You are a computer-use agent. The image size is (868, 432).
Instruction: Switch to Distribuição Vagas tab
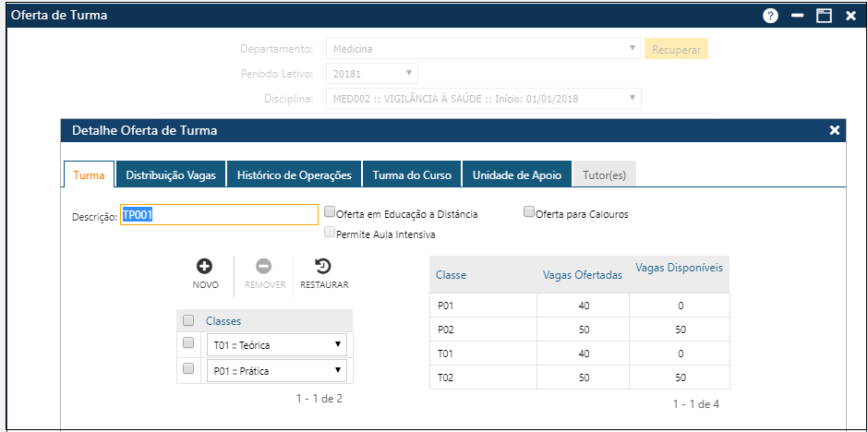click(170, 174)
